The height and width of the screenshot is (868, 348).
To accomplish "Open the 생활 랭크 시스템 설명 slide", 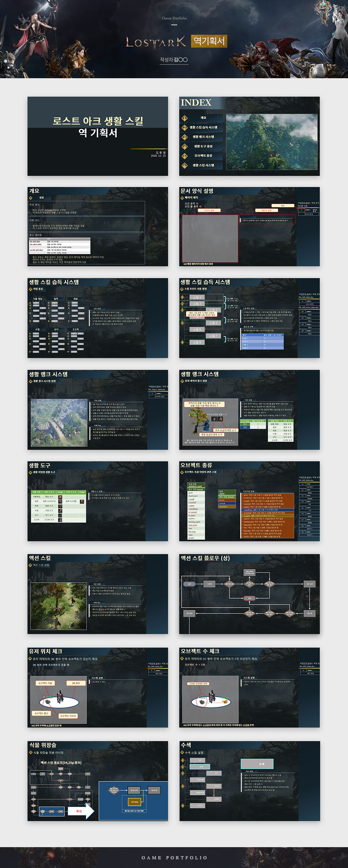I will 98,410.
